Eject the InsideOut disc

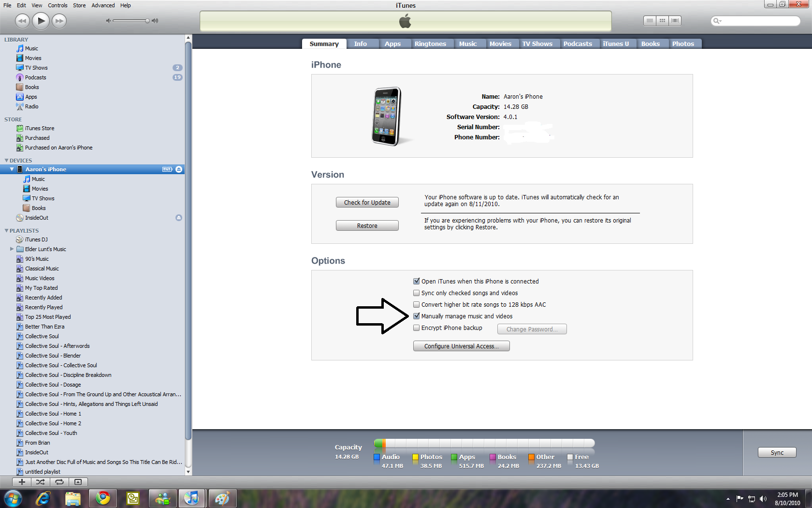(179, 218)
